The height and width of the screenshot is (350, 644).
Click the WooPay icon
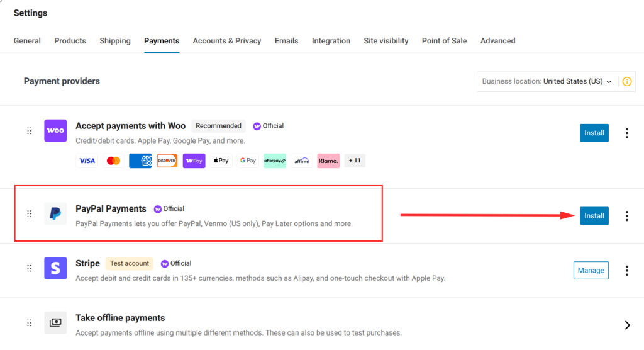(x=194, y=161)
